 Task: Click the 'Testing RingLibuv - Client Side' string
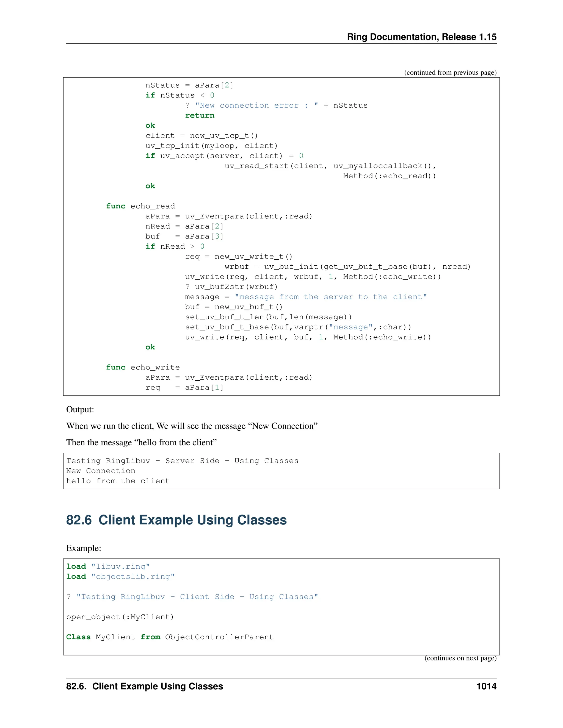(197, 597)
